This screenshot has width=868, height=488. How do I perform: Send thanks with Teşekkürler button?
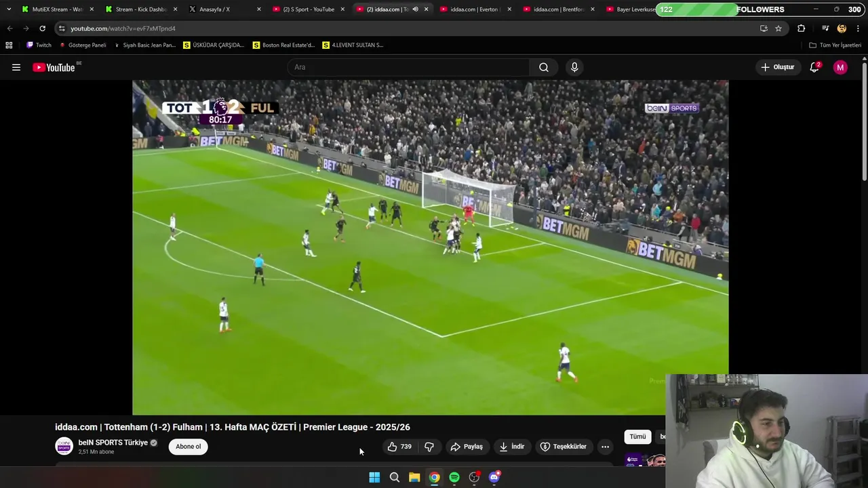click(x=563, y=447)
